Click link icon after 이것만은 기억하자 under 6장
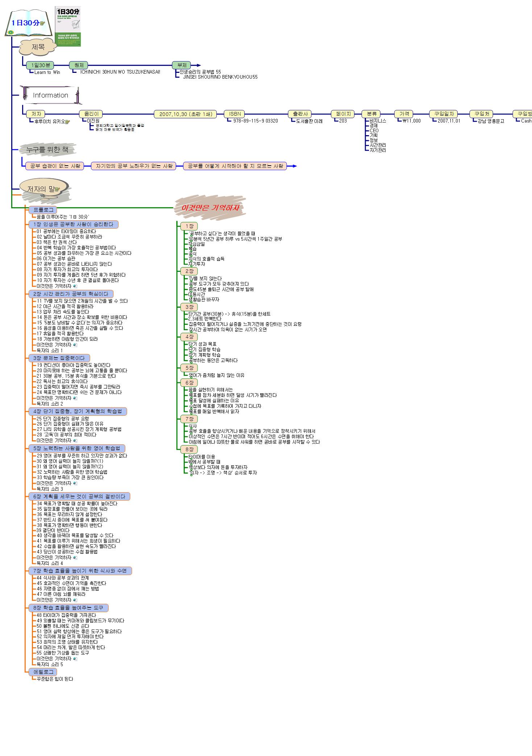This screenshot has width=532, height=756. tap(75, 557)
